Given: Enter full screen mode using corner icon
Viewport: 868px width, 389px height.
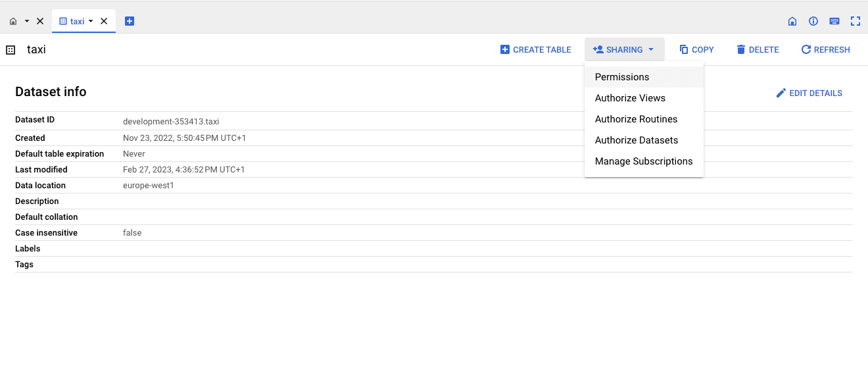Looking at the screenshot, I should tap(855, 21).
